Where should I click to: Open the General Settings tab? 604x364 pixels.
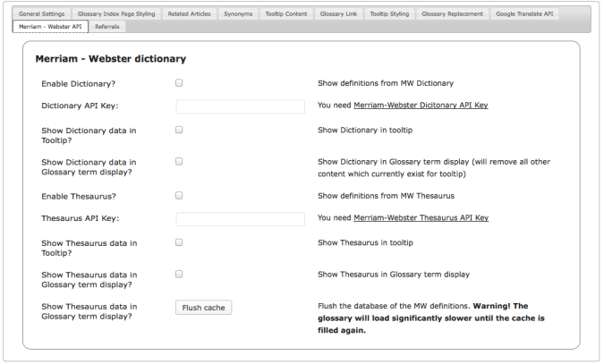[41, 14]
